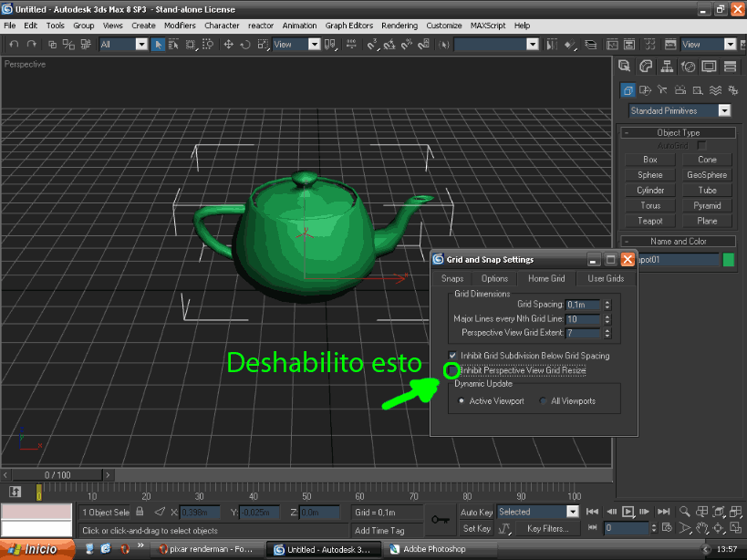Click the Pyramid primitive button

tap(707, 206)
